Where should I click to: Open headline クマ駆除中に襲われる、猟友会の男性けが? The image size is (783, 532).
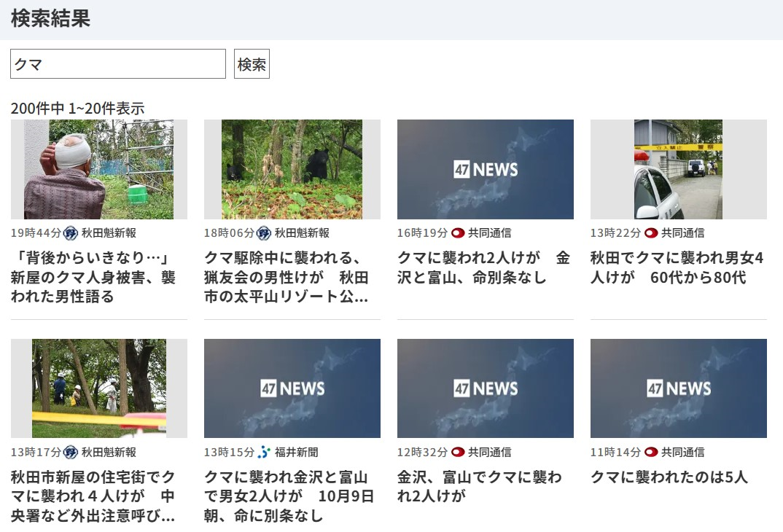click(287, 277)
